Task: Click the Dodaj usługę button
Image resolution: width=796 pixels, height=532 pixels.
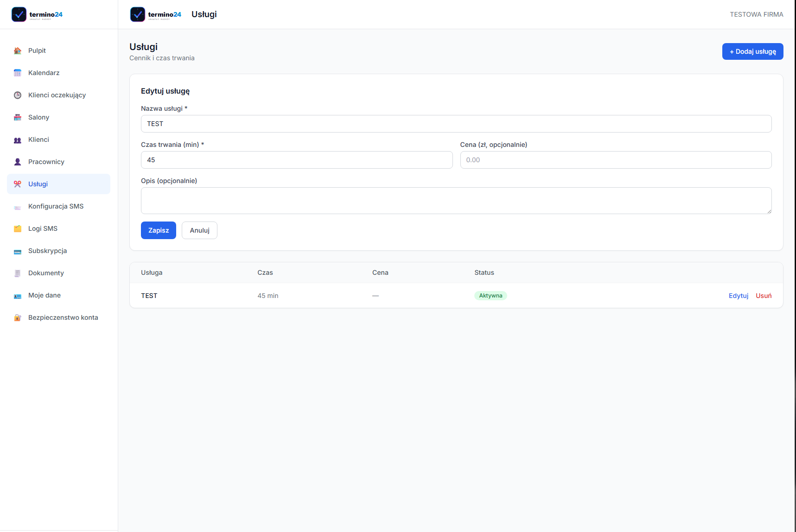Action: pos(752,51)
